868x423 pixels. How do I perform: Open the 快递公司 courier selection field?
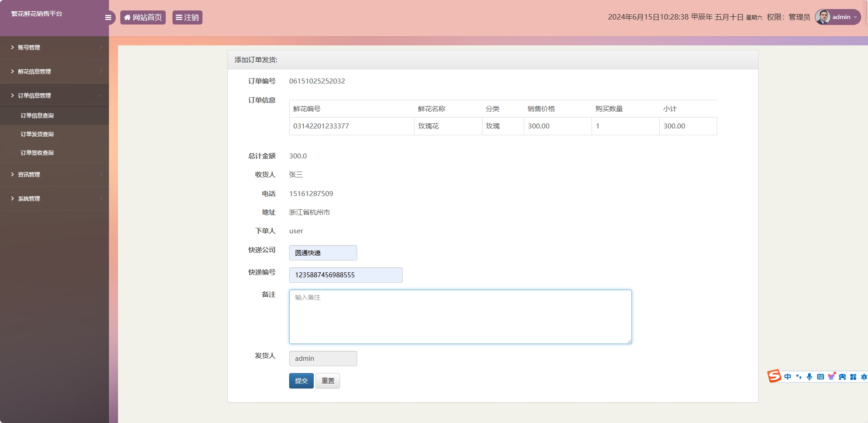coord(323,253)
